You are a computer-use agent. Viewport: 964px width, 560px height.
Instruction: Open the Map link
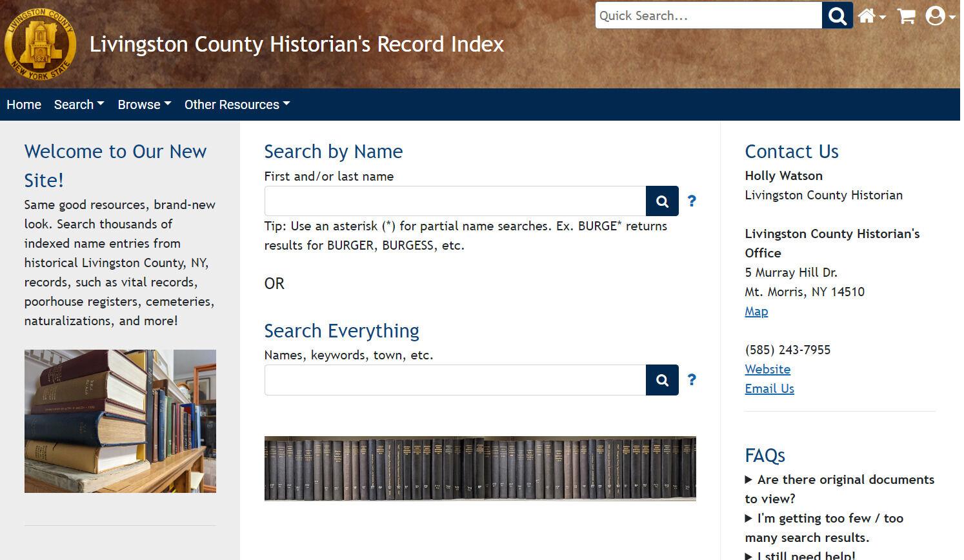756,311
